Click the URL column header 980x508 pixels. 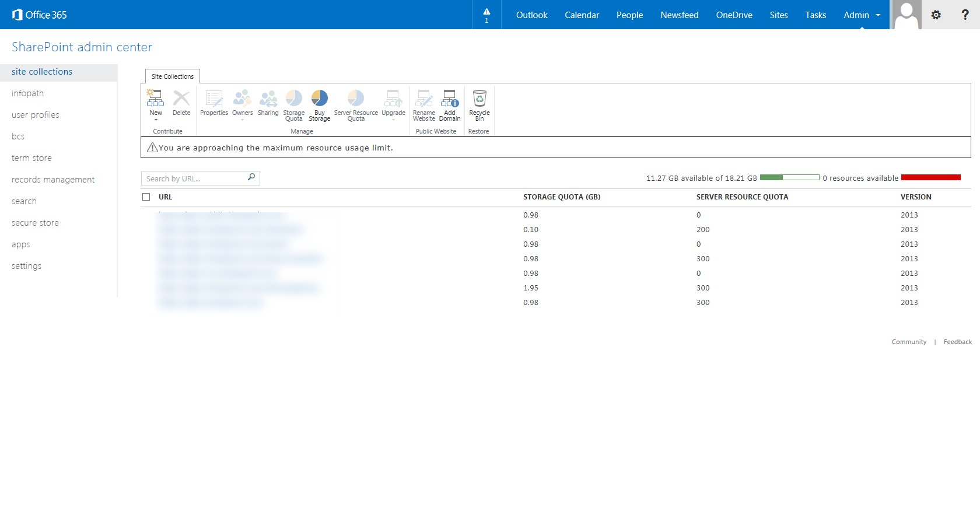(166, 197)
